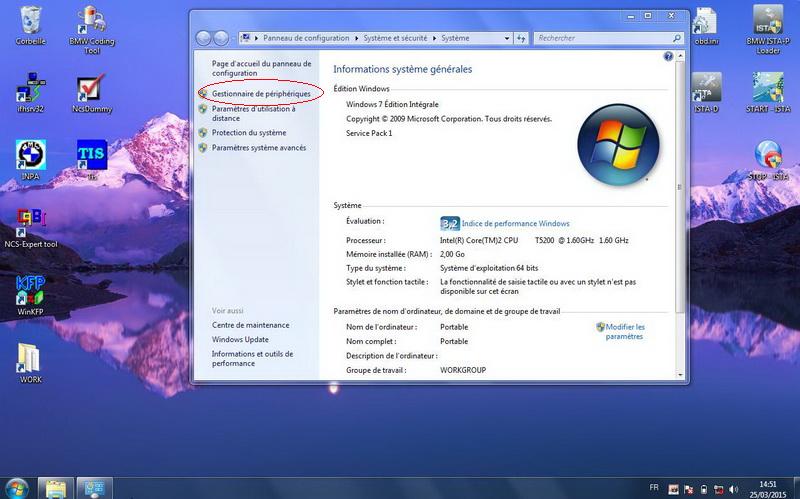Click the 3,2 performance score badge
Viewport: 800px width, 499px height.
point(449,223)
